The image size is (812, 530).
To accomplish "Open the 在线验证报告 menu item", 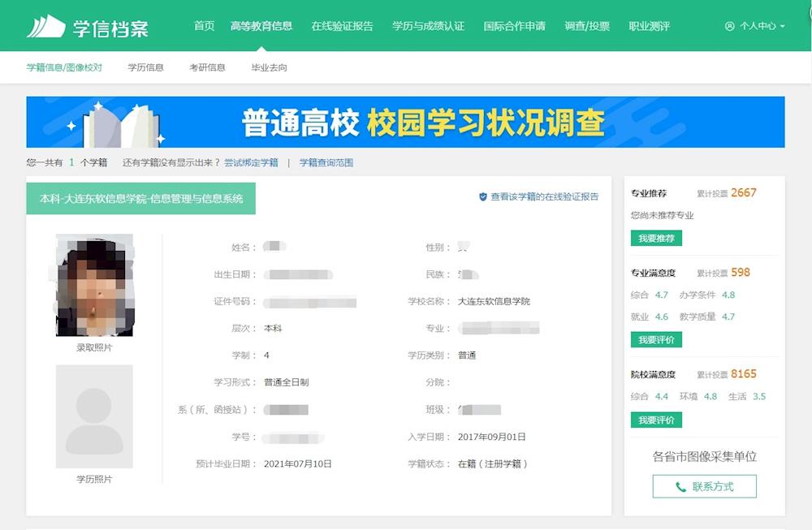I will 342,26.
